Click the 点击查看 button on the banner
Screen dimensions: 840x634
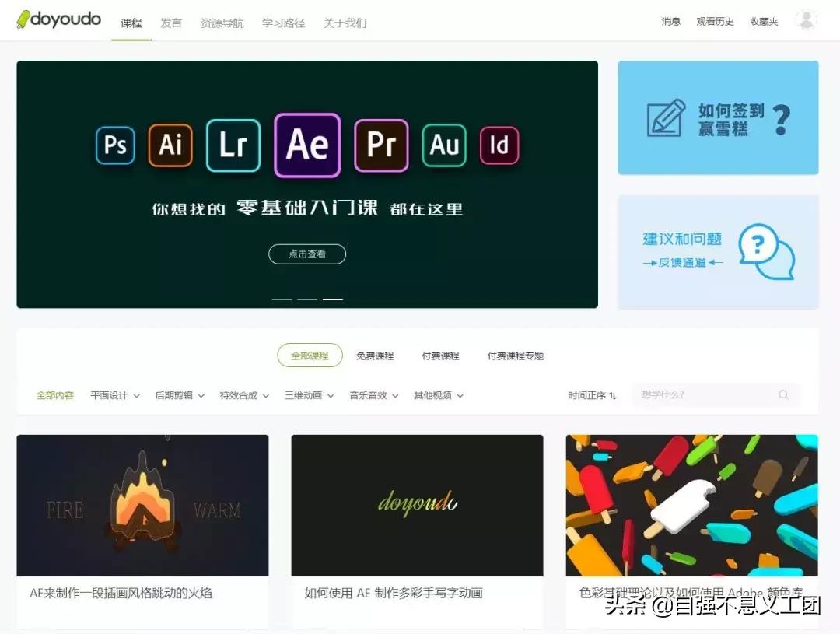(306, 254)
